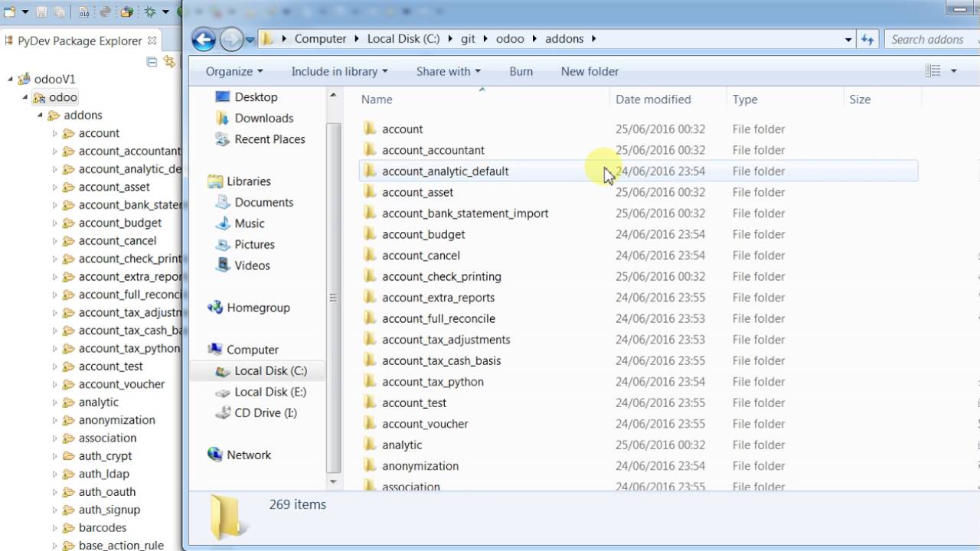The height and width of the screenshot is (551, 980).
Task: Toggle Link with Editor in Package Explorer
Action: pyautogui.click(x=168, y=62)
